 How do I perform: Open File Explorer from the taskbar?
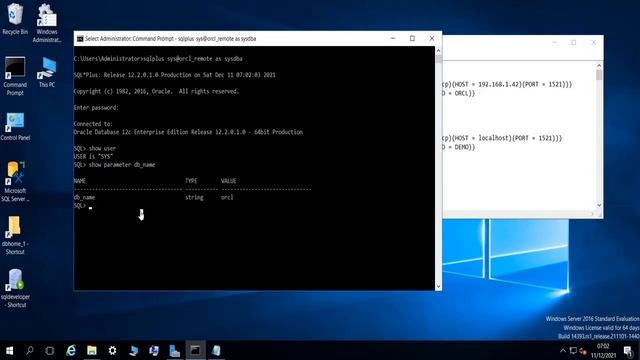point(92,351)
